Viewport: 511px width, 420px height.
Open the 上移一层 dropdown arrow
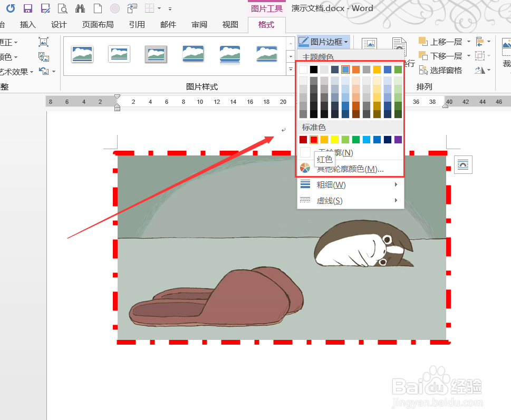(x=469, y=42)
